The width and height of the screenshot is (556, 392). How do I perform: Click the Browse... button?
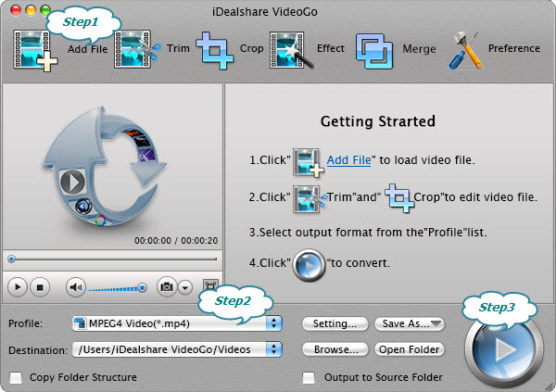point(335,349)
